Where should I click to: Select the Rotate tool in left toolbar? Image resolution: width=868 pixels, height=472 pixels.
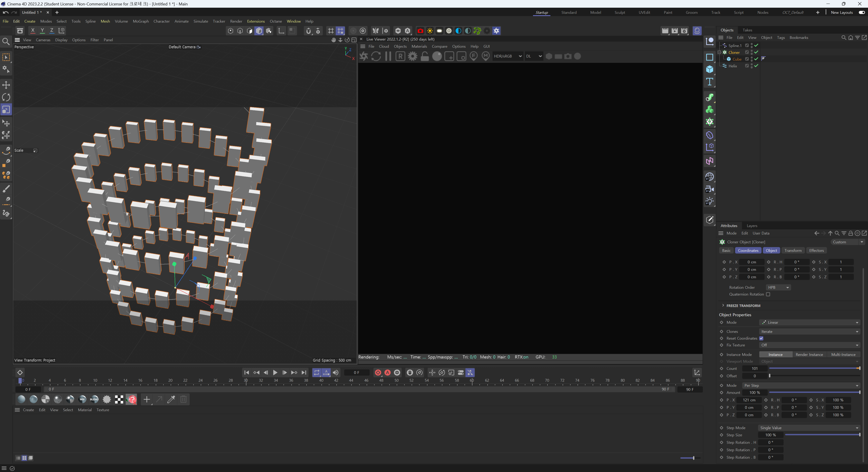(x=6, y=97)
